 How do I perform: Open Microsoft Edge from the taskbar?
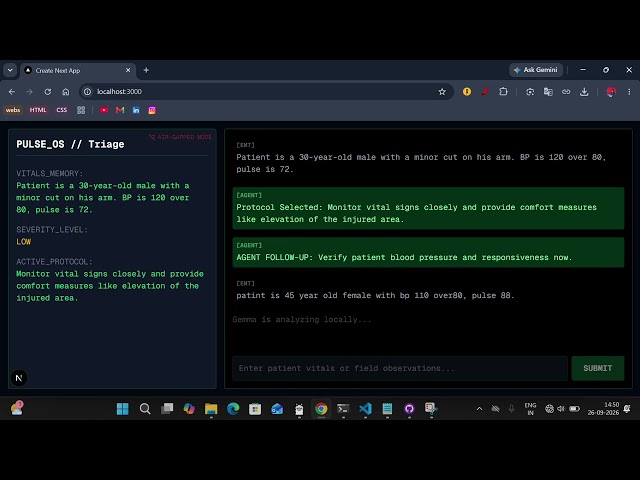(x=233, y=409)
